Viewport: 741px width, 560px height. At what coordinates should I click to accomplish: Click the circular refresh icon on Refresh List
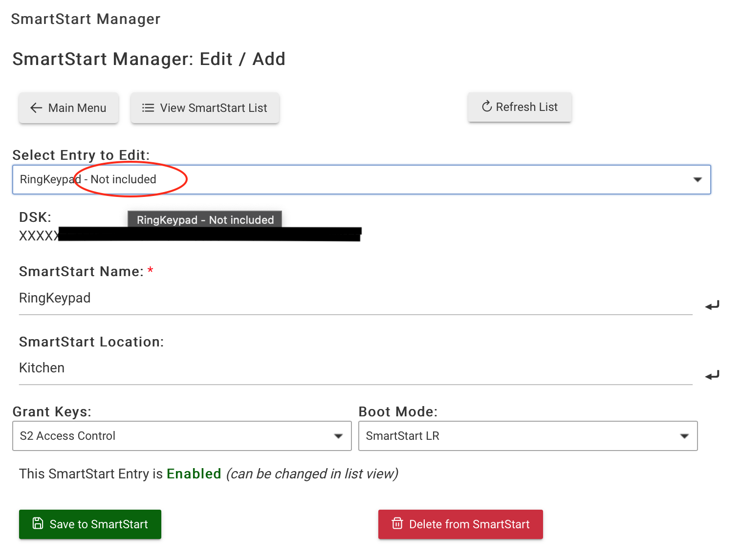tap(487, 107)
